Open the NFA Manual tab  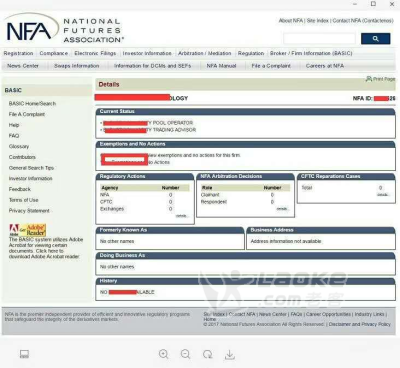tap(221, 66)
